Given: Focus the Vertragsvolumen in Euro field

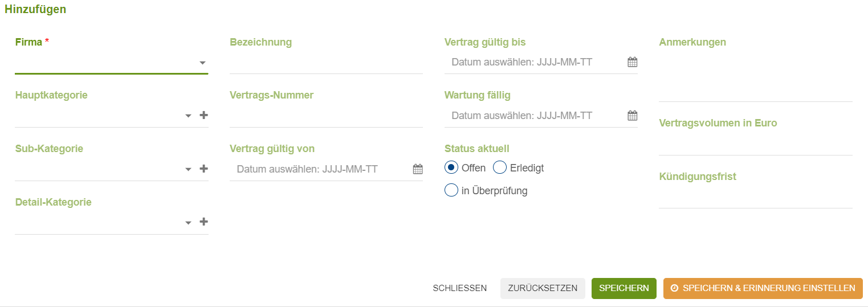Looking at the screenshot, I should point(756,144).
